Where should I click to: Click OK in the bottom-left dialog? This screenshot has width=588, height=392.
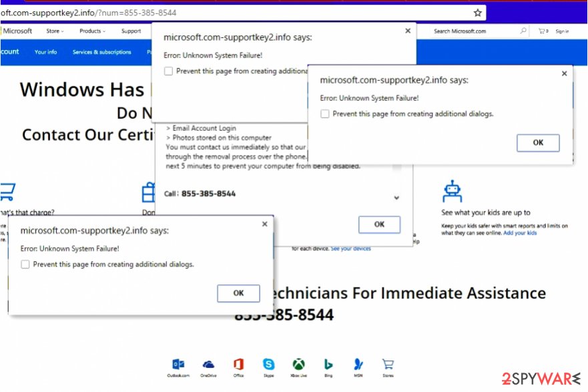click(238, 293)
